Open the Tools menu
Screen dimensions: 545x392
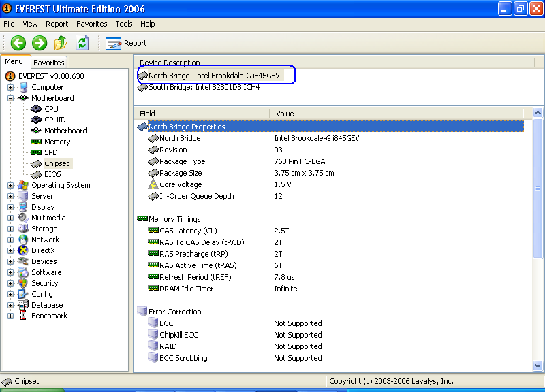[124, 24]
